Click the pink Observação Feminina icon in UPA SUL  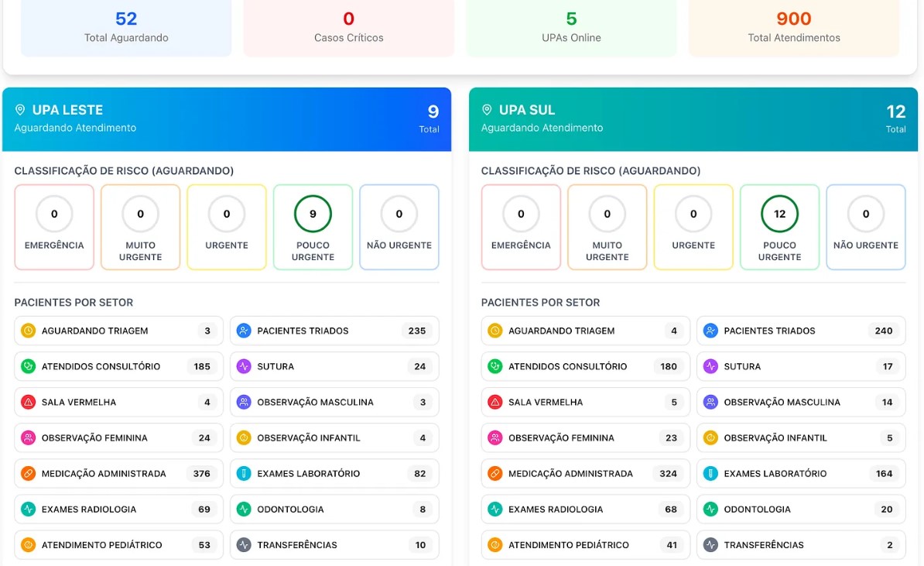(x=495, y=437)
